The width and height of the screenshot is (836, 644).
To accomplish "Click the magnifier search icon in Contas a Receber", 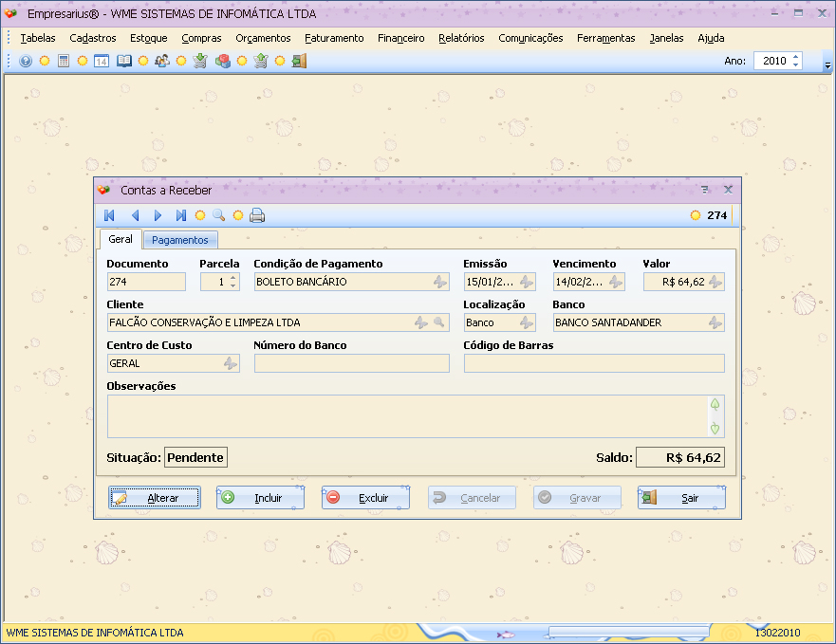I will tap(218, 215).
